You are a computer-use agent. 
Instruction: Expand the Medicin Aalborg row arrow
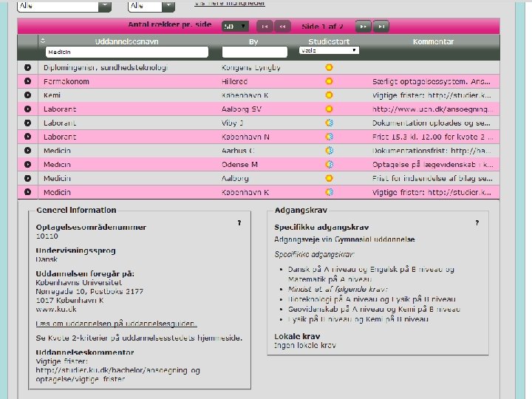coord(27,179)
